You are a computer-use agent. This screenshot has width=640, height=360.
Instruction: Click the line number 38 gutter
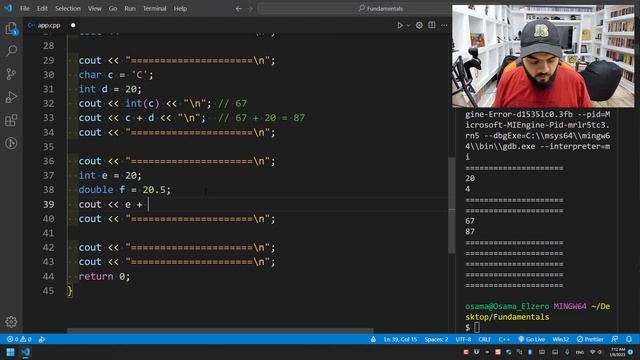click(48, 190)
